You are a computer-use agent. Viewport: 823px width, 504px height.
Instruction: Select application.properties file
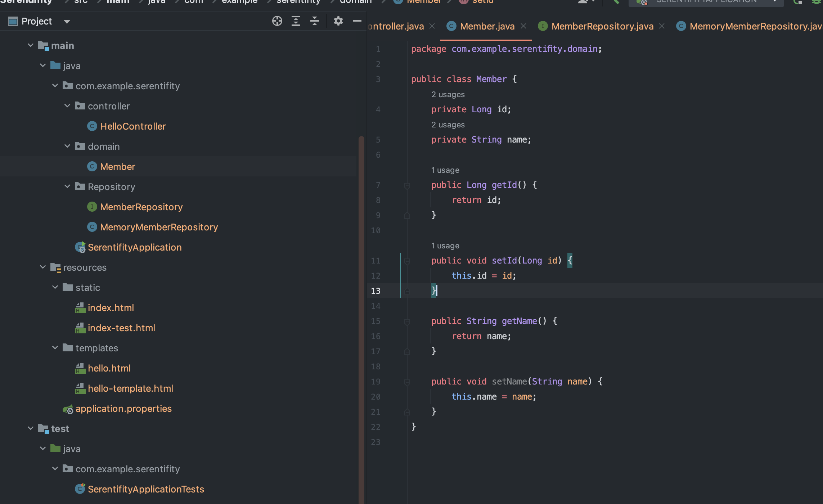[123, 409]
